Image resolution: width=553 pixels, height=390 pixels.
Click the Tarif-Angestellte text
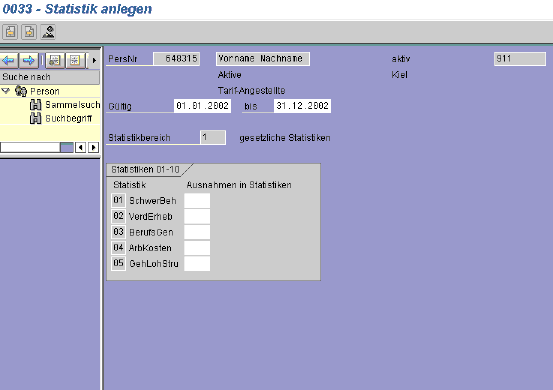(x=251, y=91)
